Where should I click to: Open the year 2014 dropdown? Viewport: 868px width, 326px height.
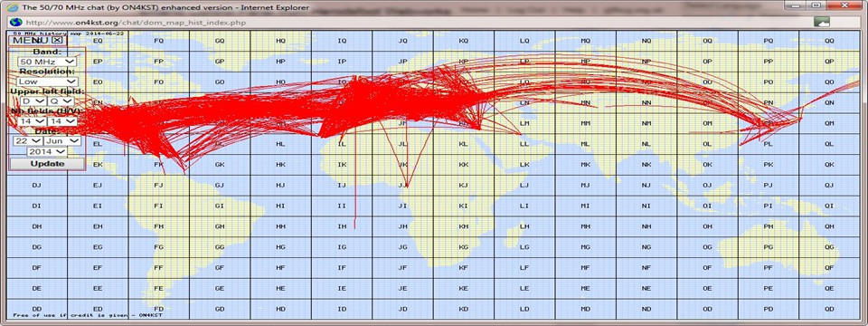(x=47, y=151)
